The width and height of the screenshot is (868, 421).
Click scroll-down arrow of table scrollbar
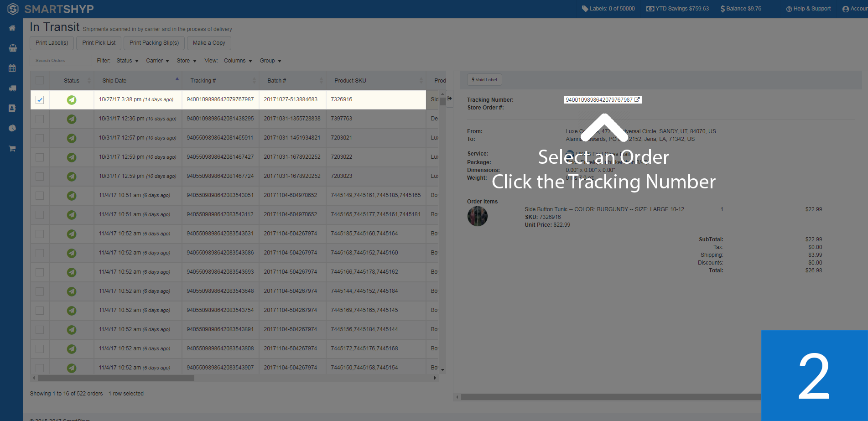(x=442, y=370)
